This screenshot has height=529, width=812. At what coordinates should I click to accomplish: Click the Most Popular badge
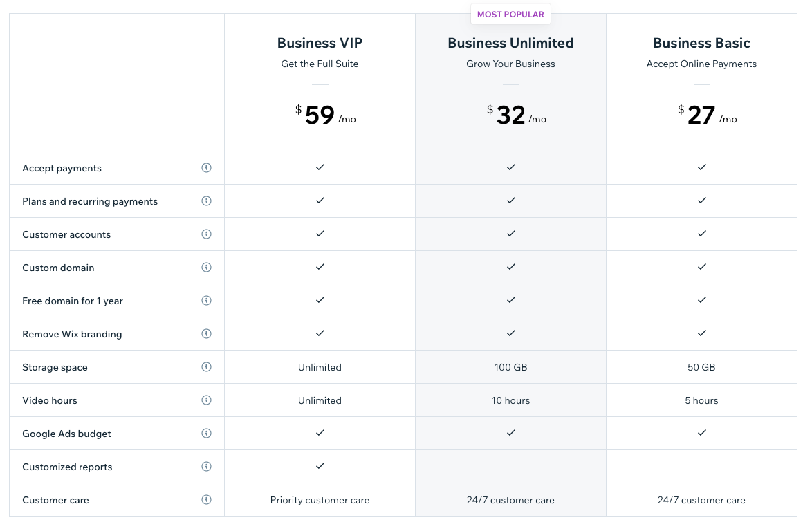click(510, 14)
